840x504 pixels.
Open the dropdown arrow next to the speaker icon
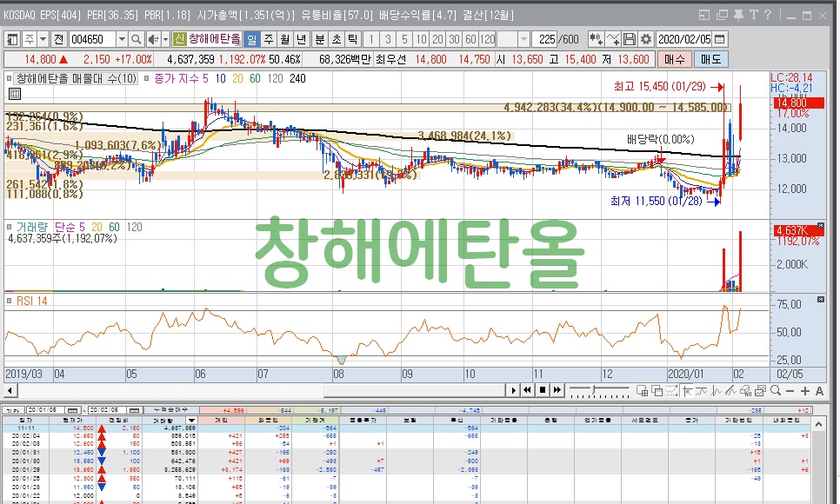tap(165, 39)
